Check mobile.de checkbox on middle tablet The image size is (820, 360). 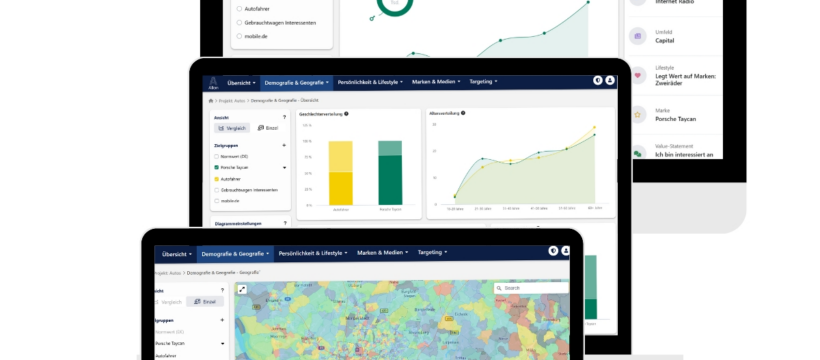pos(217,201)
